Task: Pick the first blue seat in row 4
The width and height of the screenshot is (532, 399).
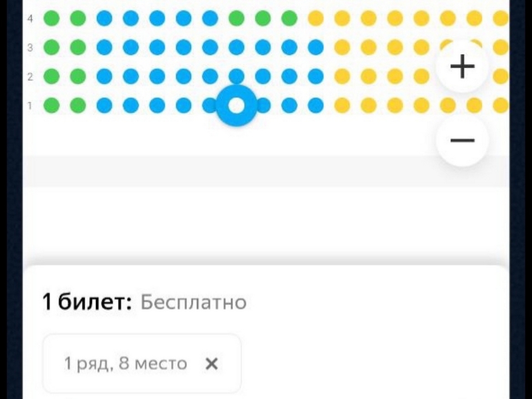Action: point(104,18)
